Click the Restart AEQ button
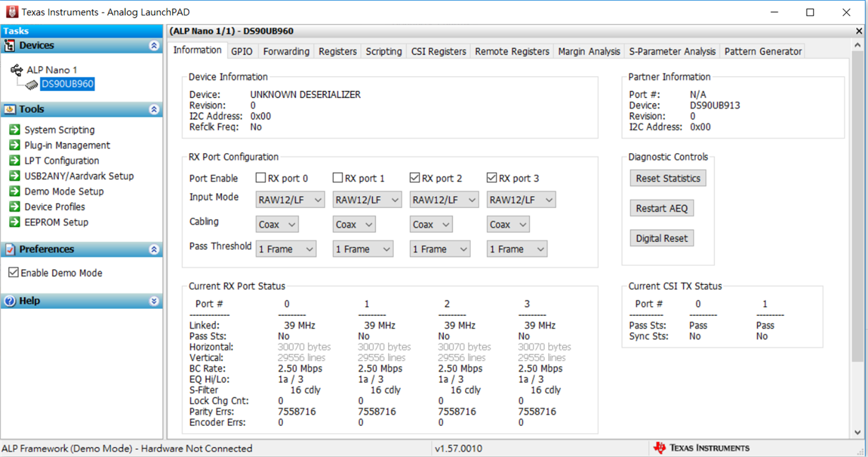The width and height of the screenshot is (868, 457). coord(662,208)
